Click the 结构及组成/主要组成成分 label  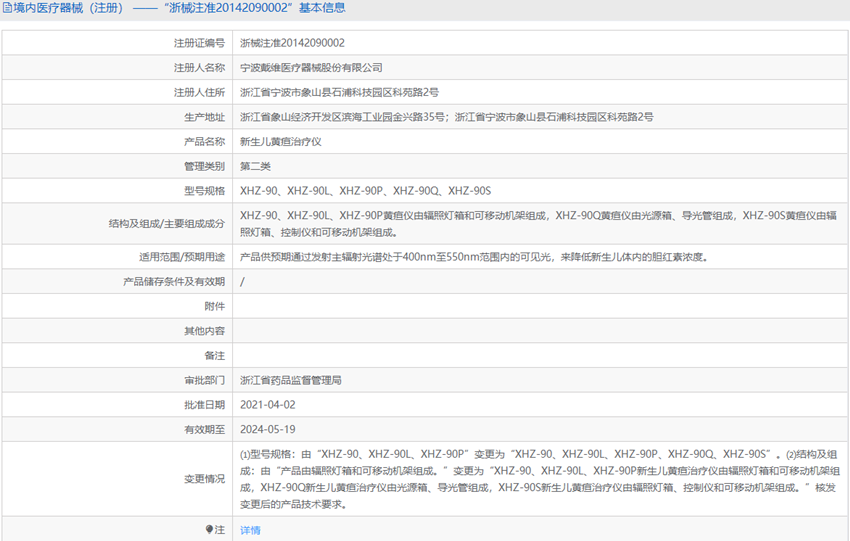pyautogui.click(x=166, y=224)
